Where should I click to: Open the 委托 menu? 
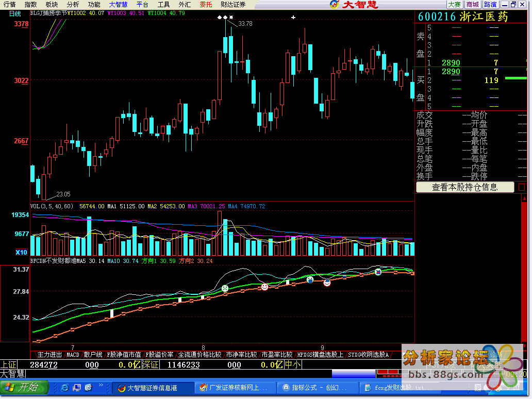(x=206, y=5)
